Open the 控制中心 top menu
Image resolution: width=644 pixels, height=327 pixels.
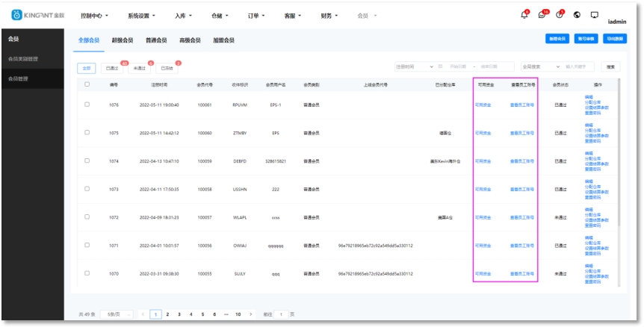click(94, 15)
